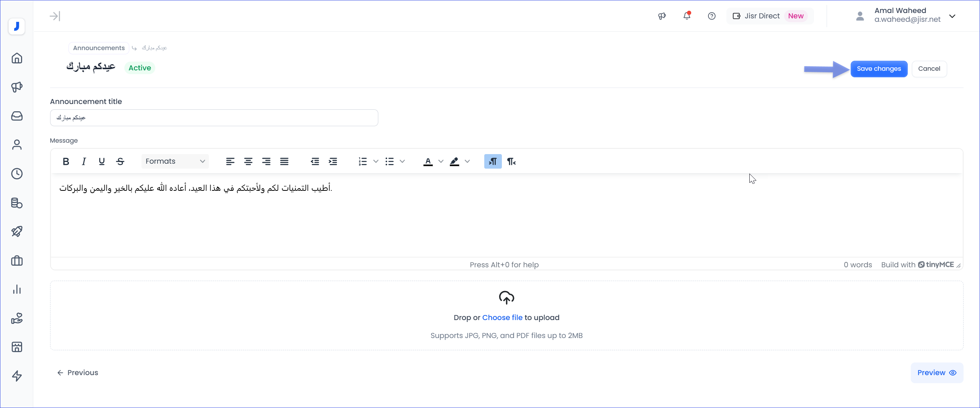Click the reports bar chart sidebar icon
980x408 pixels.
[x=17, y=289]
